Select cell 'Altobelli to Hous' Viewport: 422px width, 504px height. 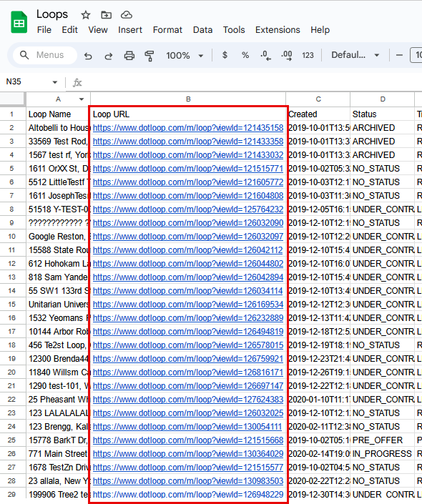click(x=58, y=128)
